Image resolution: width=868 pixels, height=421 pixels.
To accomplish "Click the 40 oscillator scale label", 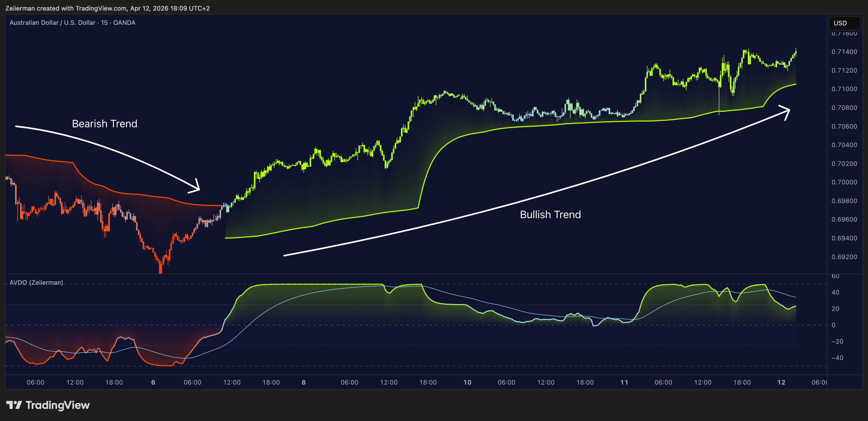I will click(x=835, y=292).
